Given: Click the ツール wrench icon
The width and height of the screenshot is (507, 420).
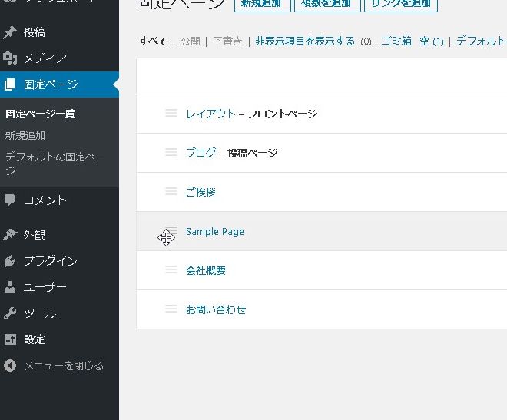Looking at the screenshot, I should click(10, 313).
